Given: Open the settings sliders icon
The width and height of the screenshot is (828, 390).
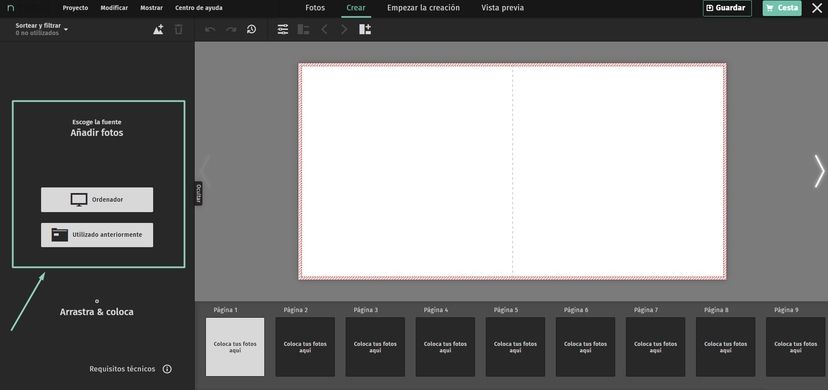Looking at the screenshot, I should tap(283, 30).
